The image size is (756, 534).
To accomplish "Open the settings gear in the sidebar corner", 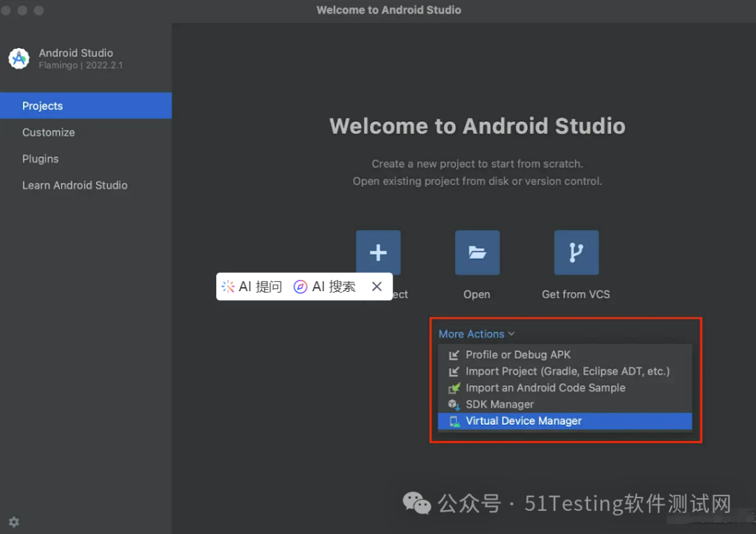I will (x=14, y=522).
